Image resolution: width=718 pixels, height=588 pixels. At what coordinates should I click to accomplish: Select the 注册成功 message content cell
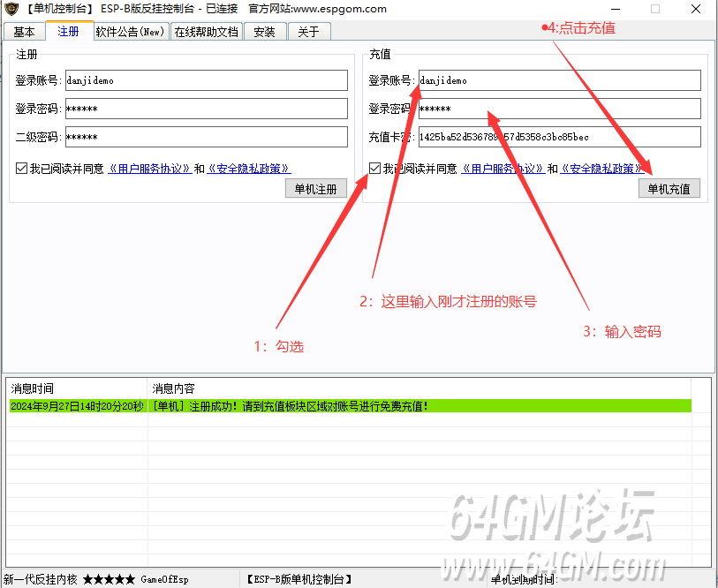(x=419, y=406)
